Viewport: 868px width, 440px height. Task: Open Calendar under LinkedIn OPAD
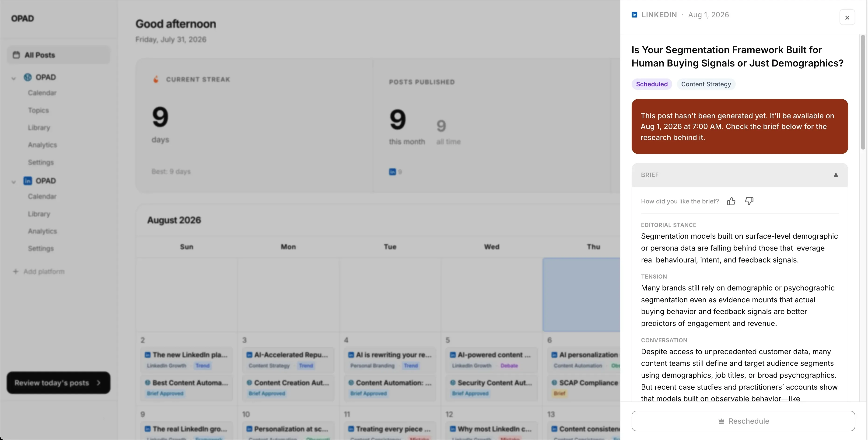coord(42,196)
